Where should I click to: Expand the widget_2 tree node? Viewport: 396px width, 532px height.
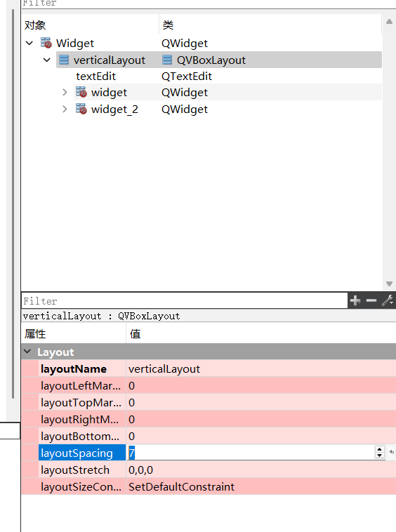pos(65,109)
